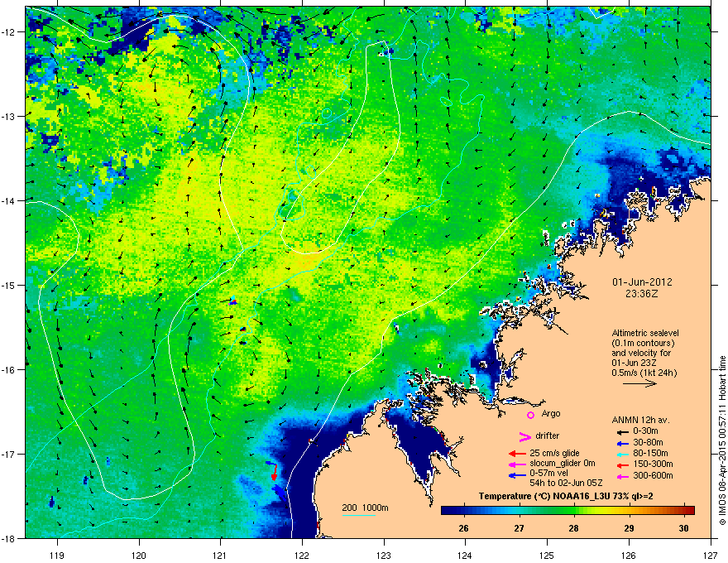Click the '0-30m' depth label
The image size is (728, 563).
(x=645, y=431)
